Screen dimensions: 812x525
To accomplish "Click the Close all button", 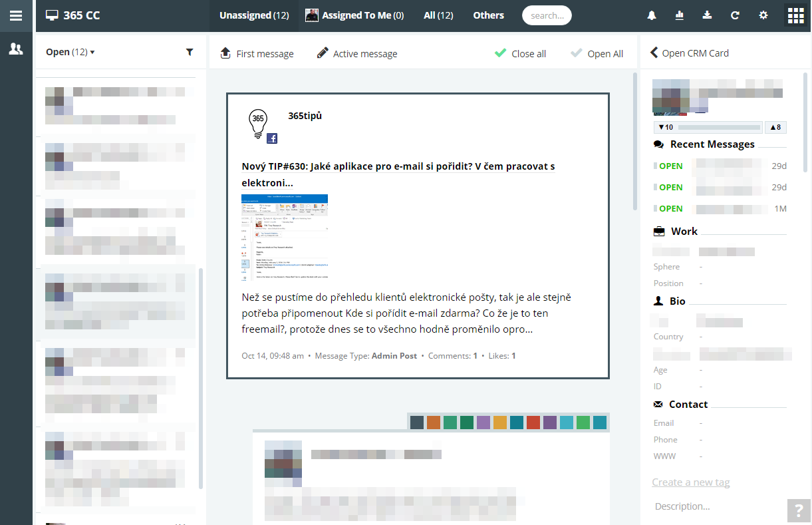I will pyautogui.click(x=521, y=53).
